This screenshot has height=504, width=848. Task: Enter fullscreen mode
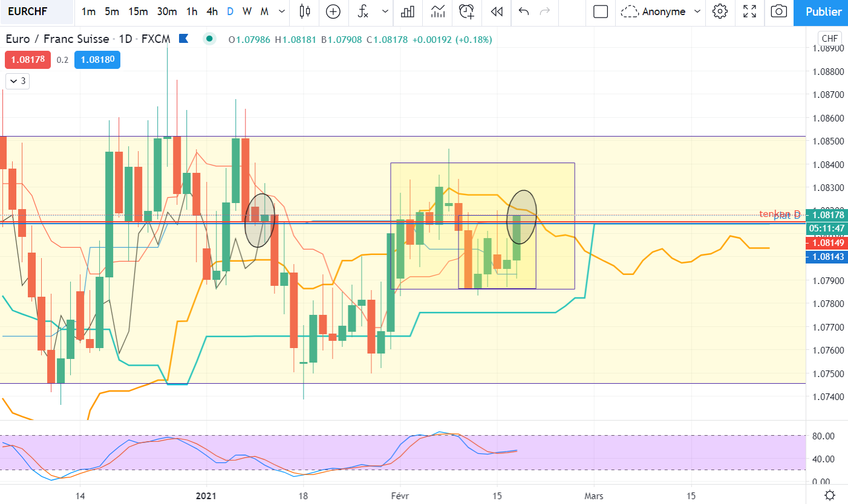click(749, 11)
